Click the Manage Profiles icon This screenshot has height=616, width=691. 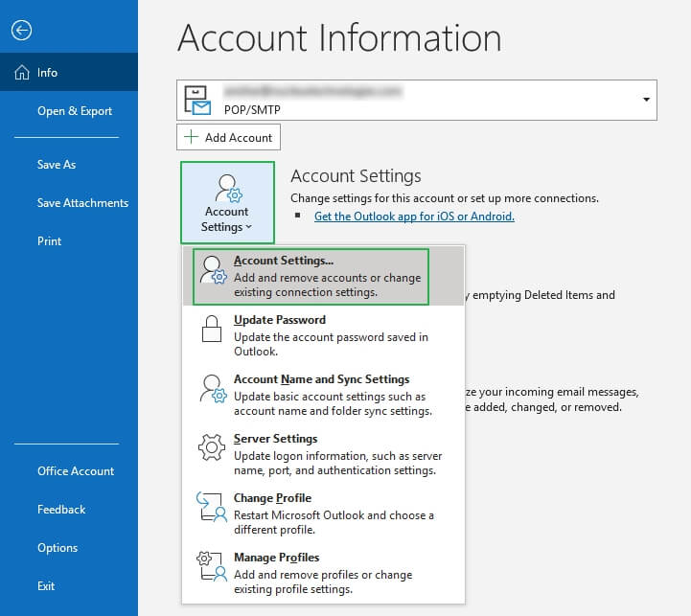(212, 566)
